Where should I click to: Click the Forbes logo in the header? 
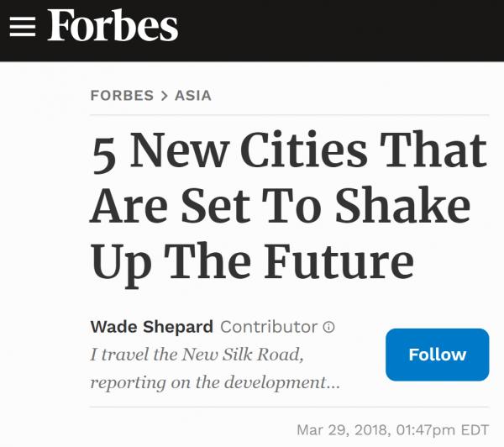coord(113,27)
